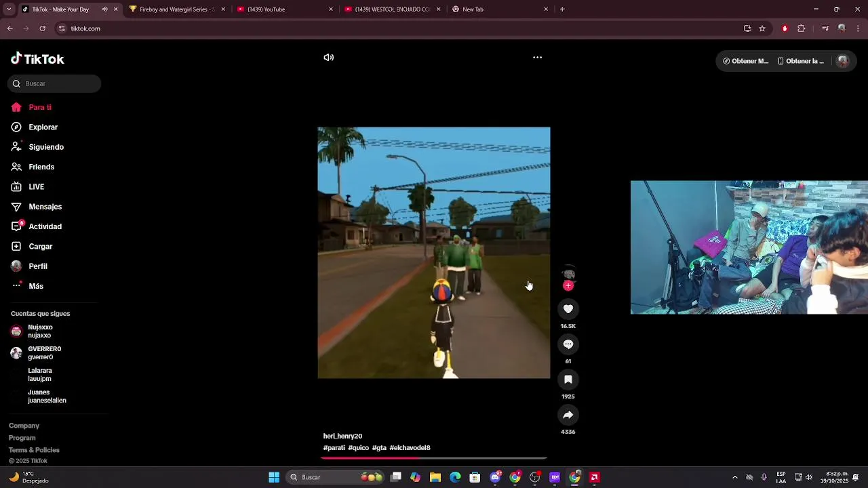
Task: Bookmark the video with the save icon
Action: click(568, 380)
